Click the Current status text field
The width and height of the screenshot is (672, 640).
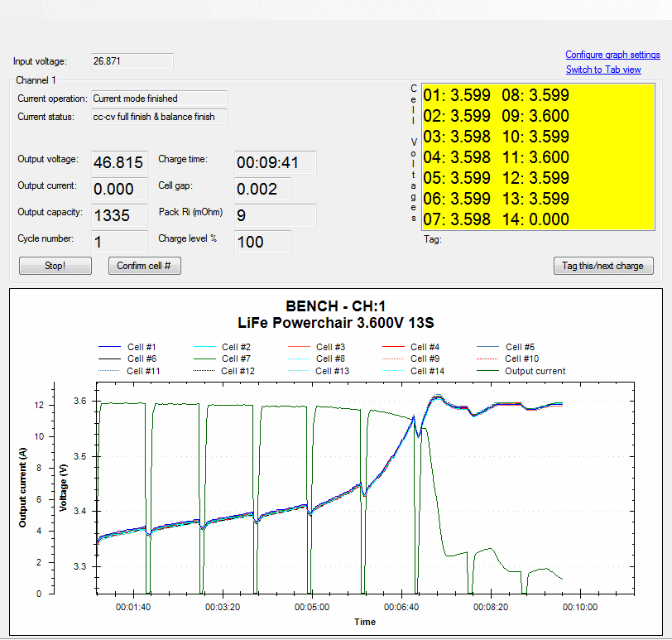158,117
